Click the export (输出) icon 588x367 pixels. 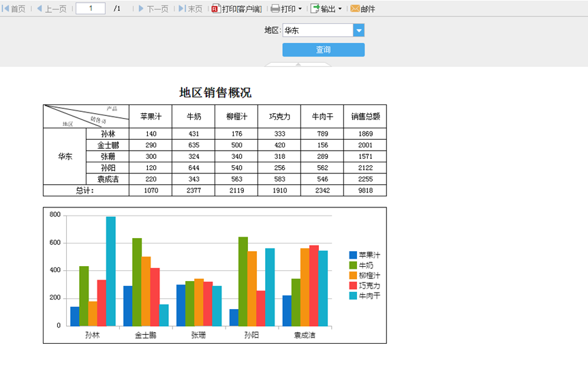315,9
